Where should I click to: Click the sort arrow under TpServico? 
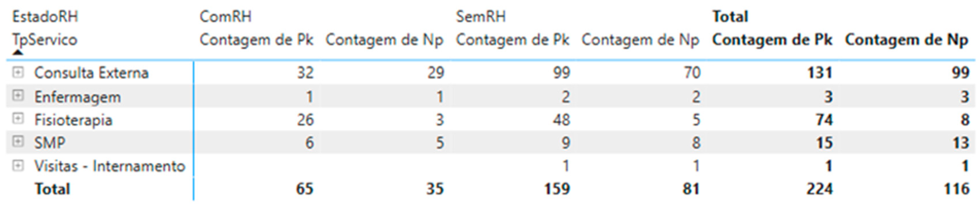click(x=18, y=53)
